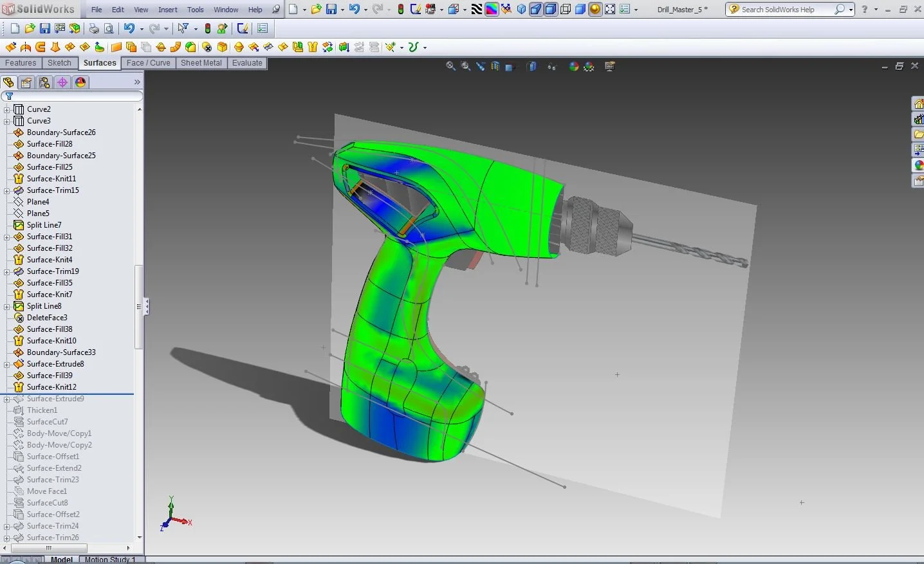
Task: Open Reference Geometry dropdown arrow
Action: [x=402, y=48]
